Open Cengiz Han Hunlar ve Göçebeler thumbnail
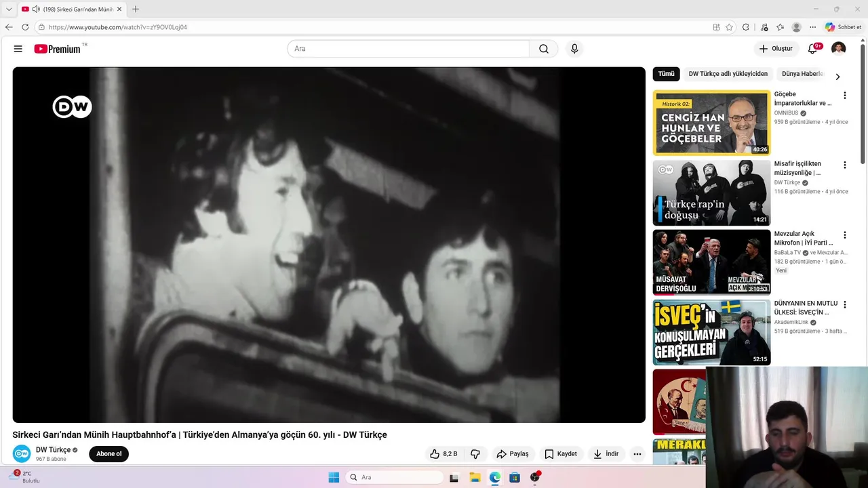868x488 pixels. click(x=711, y=123)
